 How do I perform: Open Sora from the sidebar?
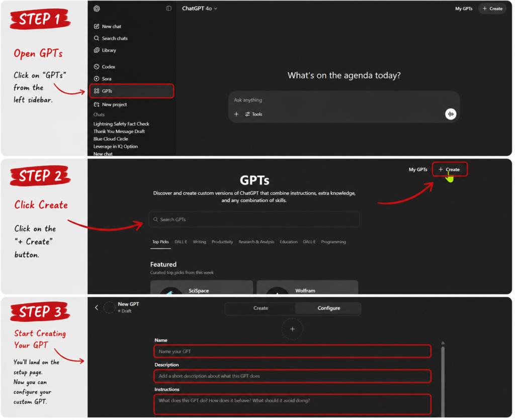click(103, 79)
